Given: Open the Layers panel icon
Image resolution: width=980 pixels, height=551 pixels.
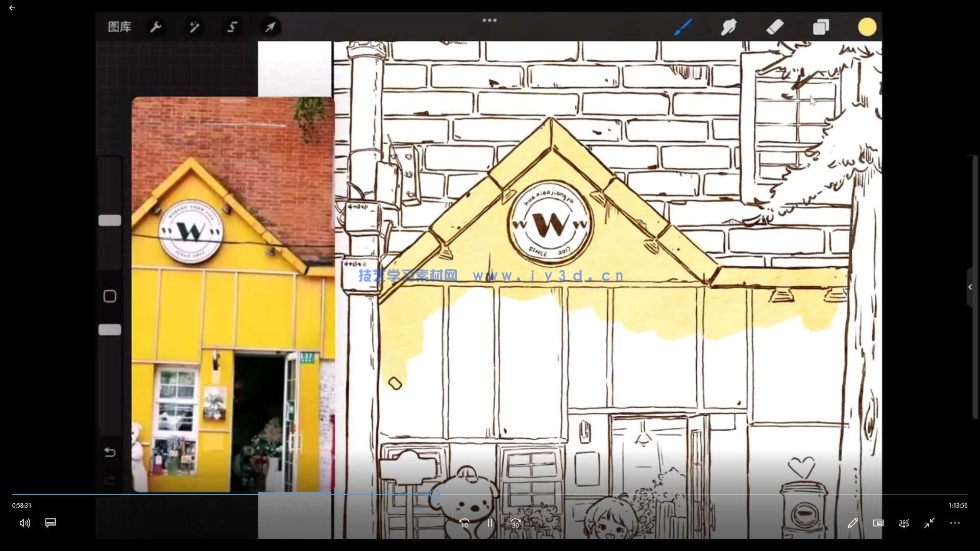Looking at the screenshot, I should pos(821,27).
